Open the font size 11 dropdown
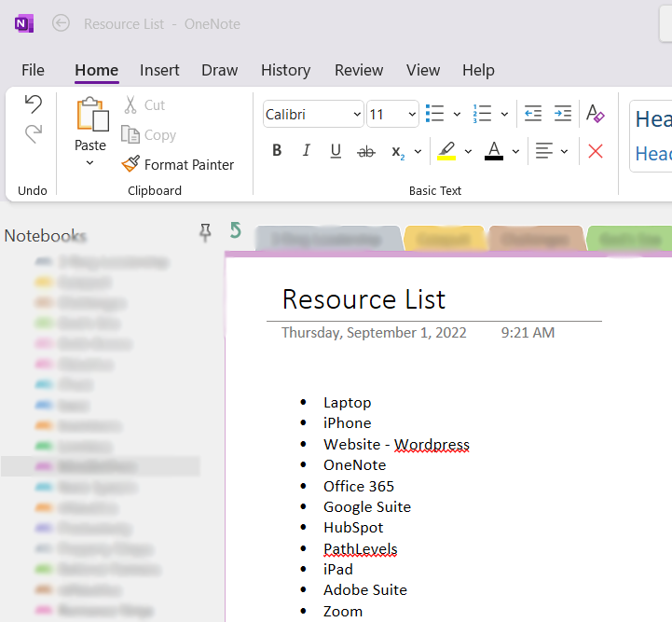 412,115
